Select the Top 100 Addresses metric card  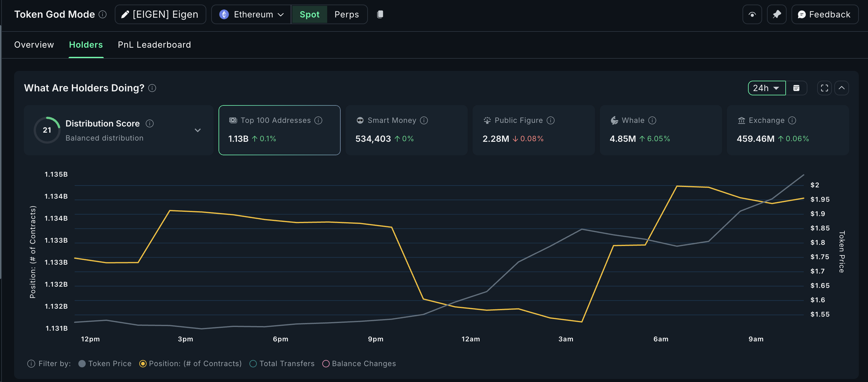pos(279,130)
